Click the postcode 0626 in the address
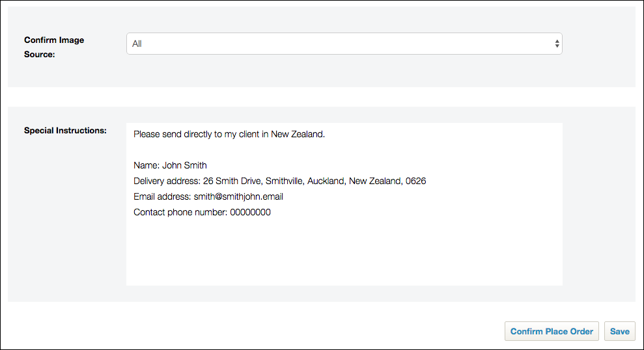The image size is (644, 350). [415, 181]
